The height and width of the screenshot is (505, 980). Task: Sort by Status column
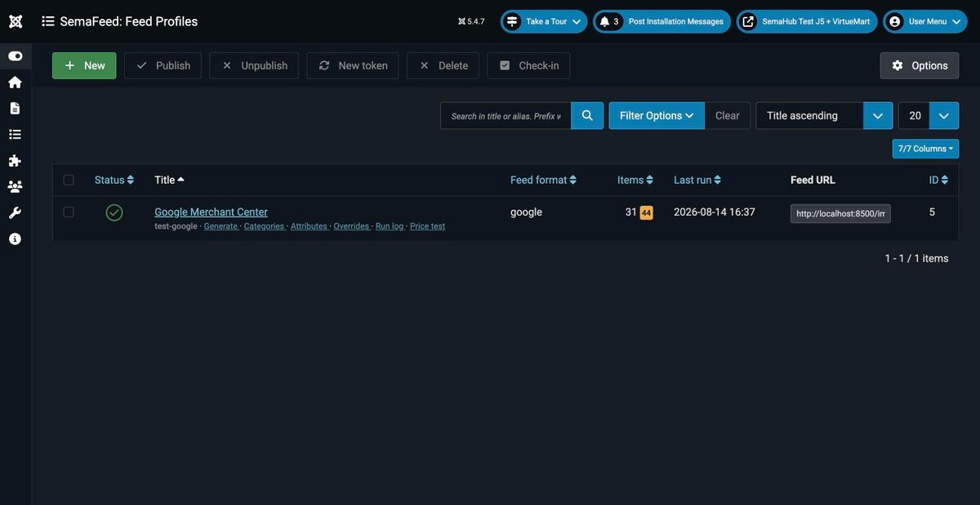click(114, 180)
